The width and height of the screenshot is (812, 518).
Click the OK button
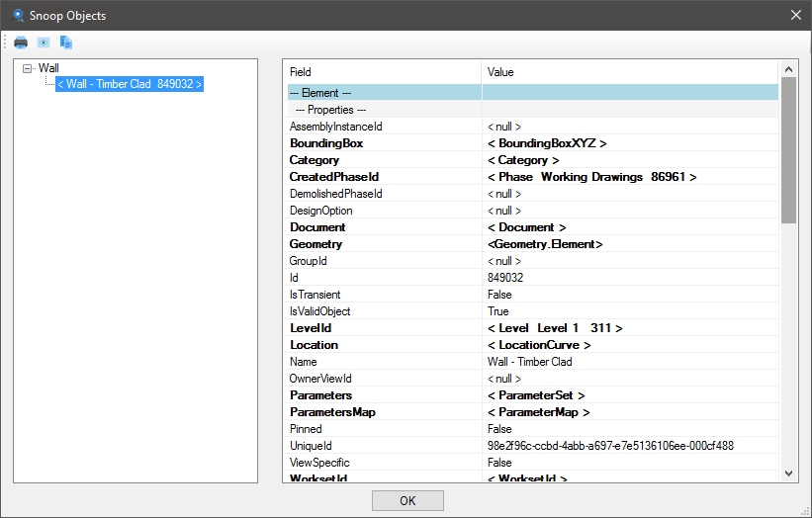(407, 500)
